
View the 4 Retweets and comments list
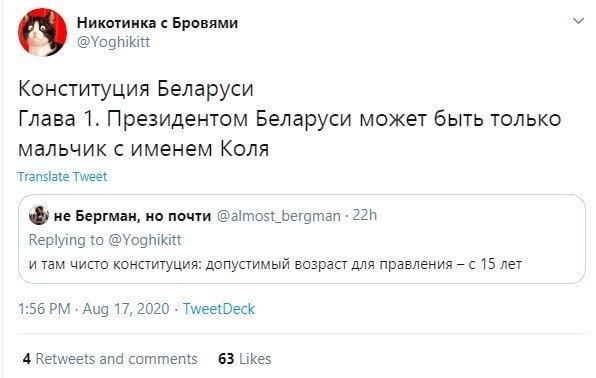click(x=110, y=359)
